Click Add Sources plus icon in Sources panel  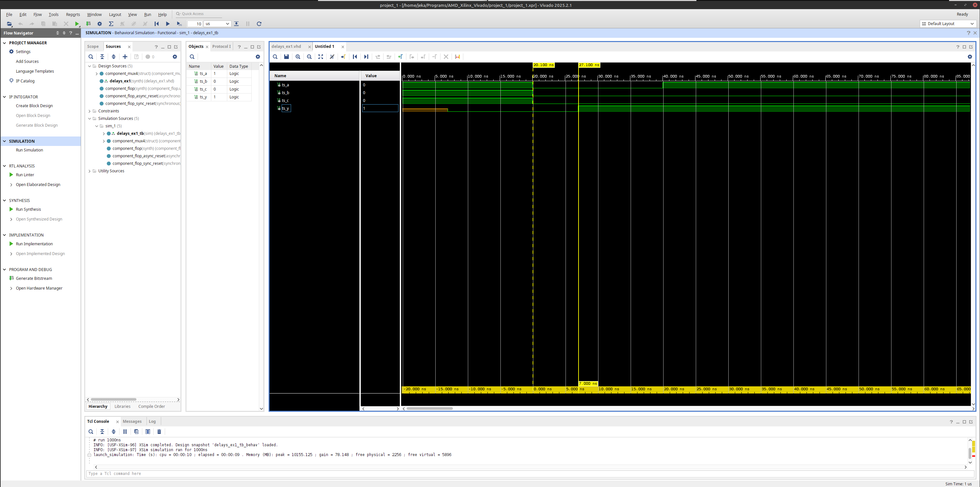125,57
